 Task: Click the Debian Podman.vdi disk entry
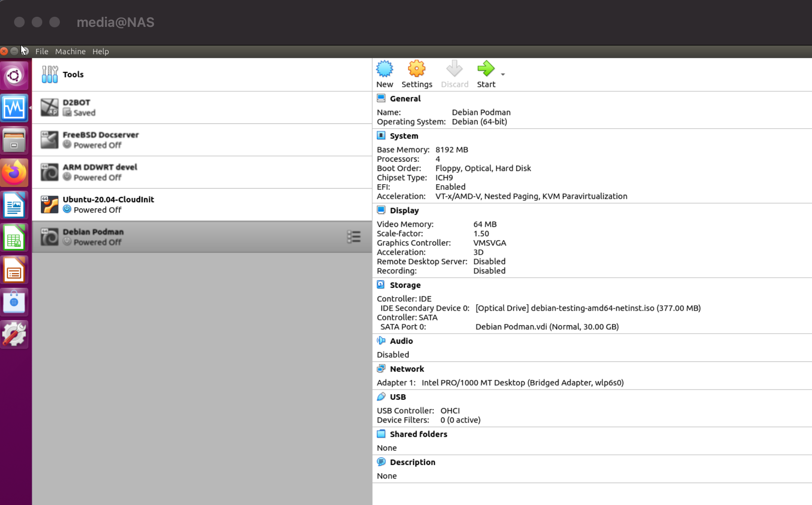click(x=547, y=327)
